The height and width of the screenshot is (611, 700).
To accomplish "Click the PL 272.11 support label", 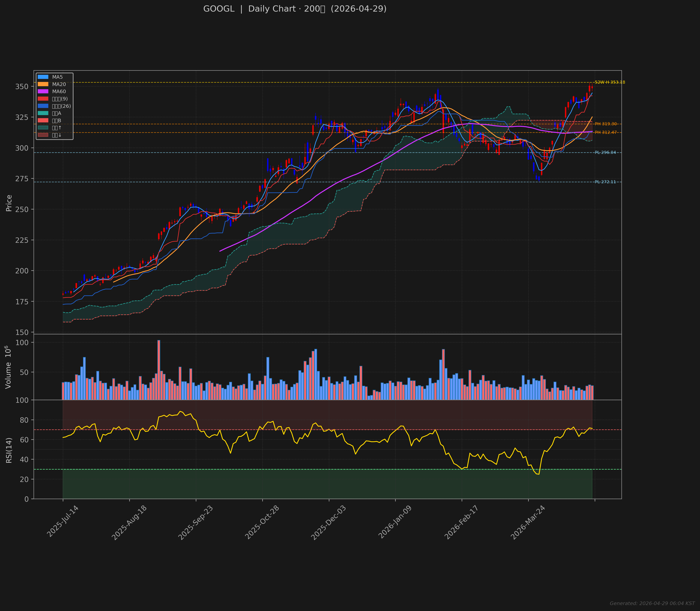I will click(606, 182).
